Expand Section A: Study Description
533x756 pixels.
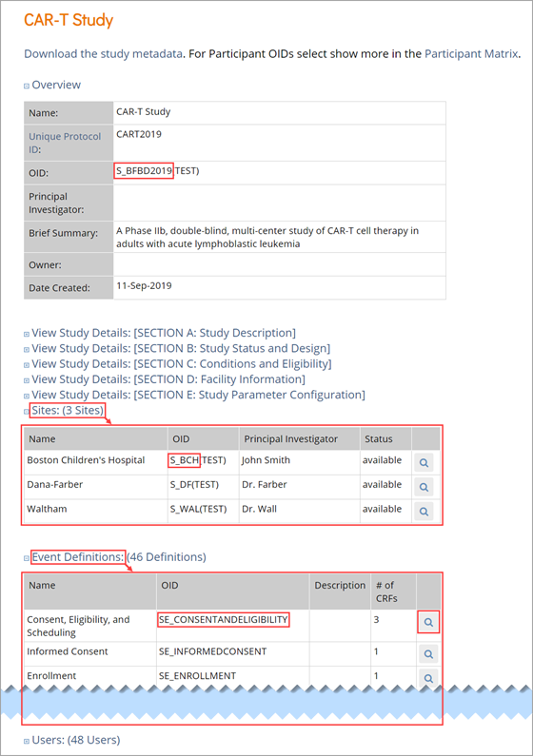pos(160,333)
